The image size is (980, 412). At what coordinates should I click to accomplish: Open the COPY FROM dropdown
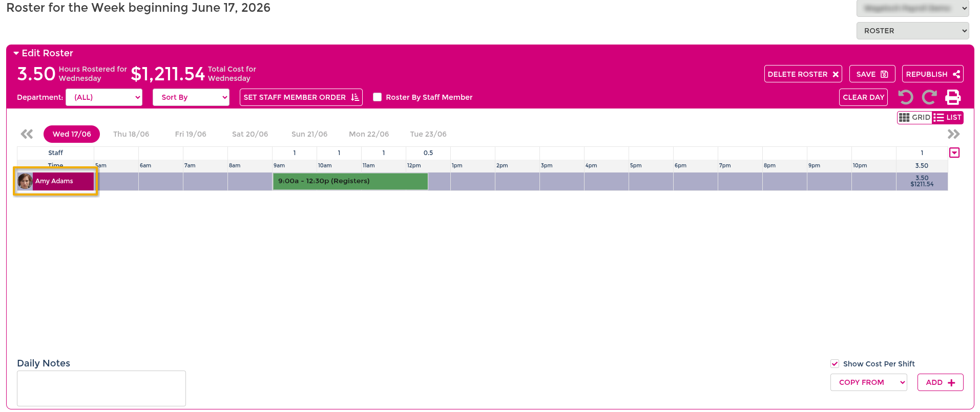(x=869, y=382)
